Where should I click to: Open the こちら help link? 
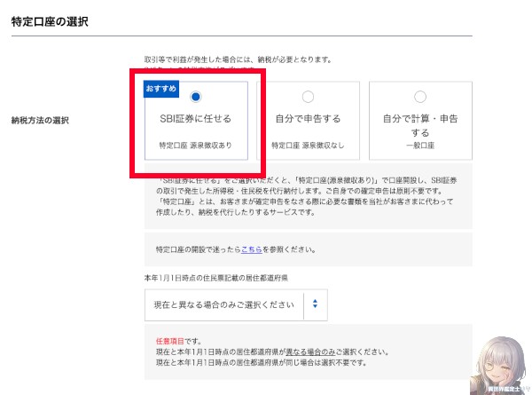251,251
